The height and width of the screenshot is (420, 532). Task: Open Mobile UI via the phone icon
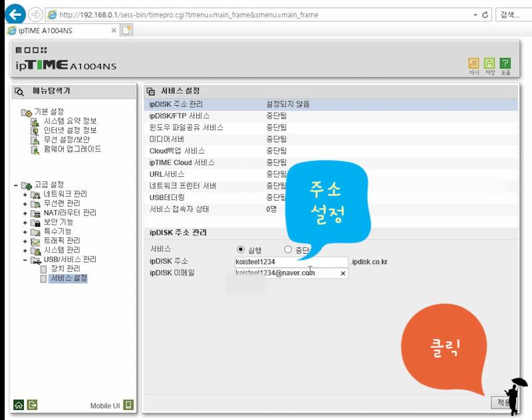point(128,405)
